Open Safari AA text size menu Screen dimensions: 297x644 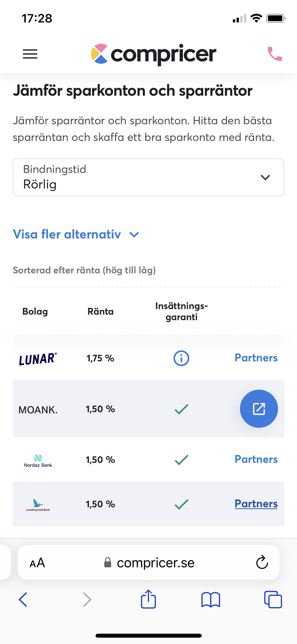click(x=37, y=563)
